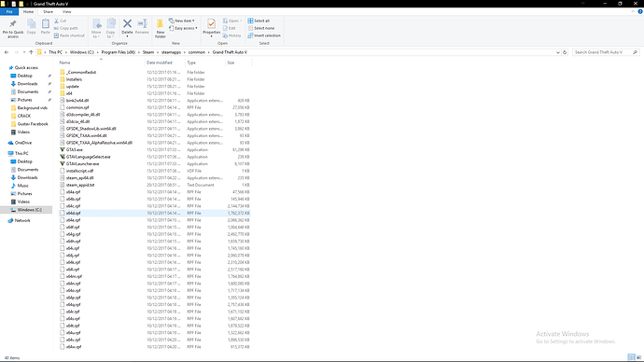This screenshot has width=644, height=362.
Task: Go up one folder level
Action: click(x=31, y=52)
